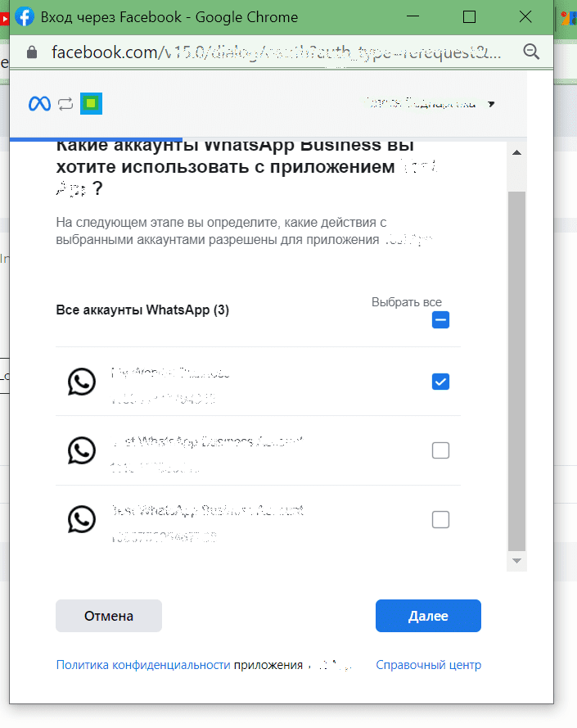Click the Meta logo icon
This screenshot has width=577, height=728.
39,103
